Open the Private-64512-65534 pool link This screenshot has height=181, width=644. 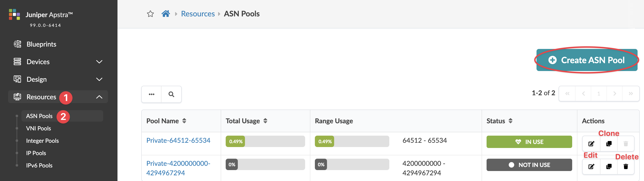[178, 140]
